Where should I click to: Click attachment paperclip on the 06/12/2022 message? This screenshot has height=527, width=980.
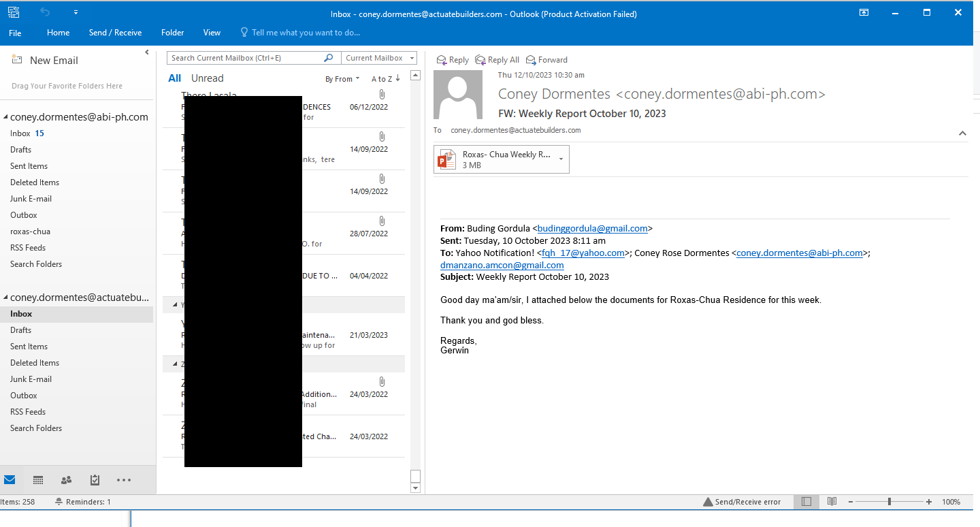[382, 95]
